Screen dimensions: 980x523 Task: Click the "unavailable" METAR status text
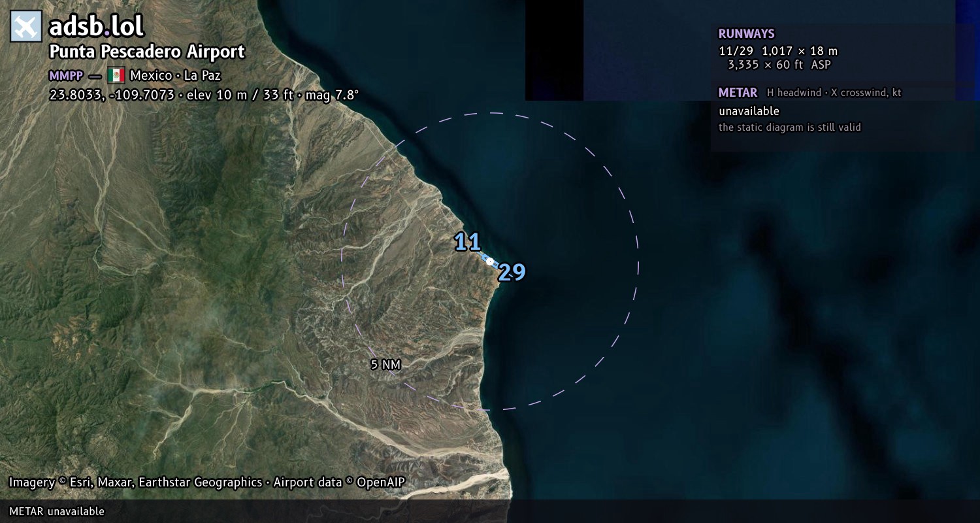[749, 111]
